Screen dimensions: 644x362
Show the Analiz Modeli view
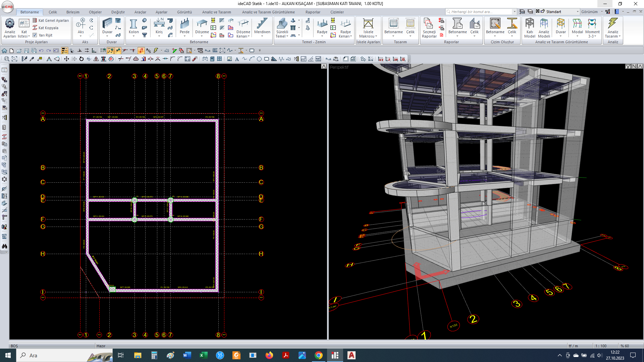tap(544, 28)
